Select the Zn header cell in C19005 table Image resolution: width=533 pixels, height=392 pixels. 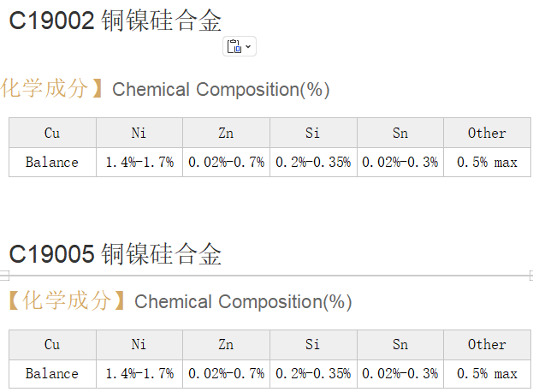pyautogui.click(x=226, y=344)
